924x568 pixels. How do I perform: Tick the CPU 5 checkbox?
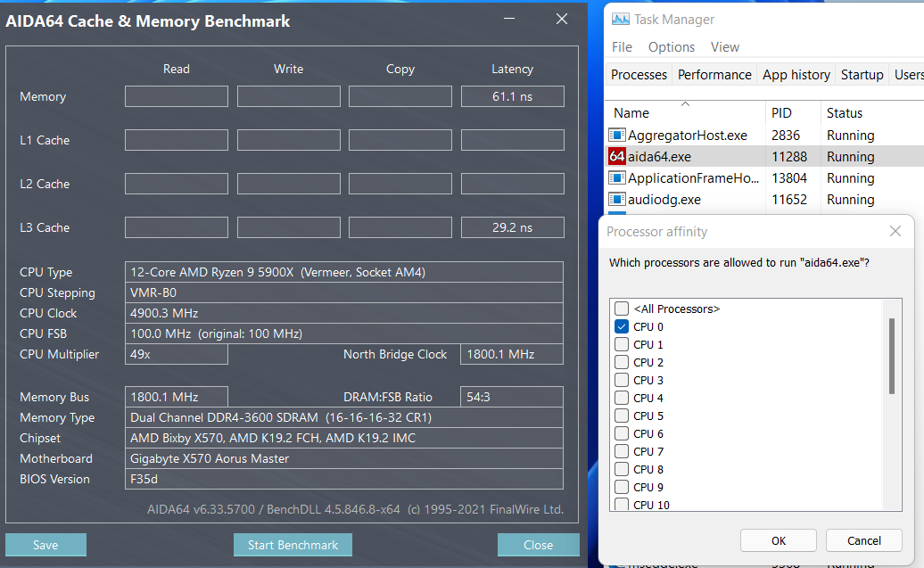(621, 416)
